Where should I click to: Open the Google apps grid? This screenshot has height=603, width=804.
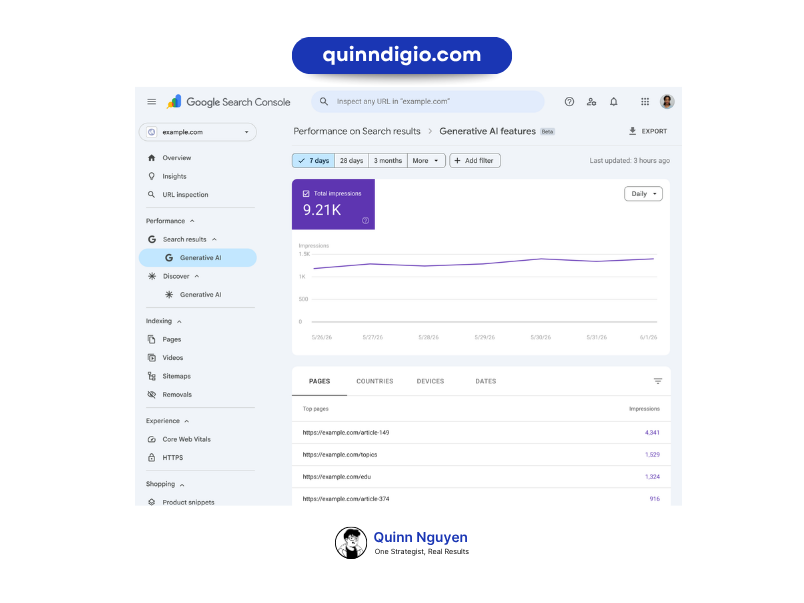click(645, 102)
